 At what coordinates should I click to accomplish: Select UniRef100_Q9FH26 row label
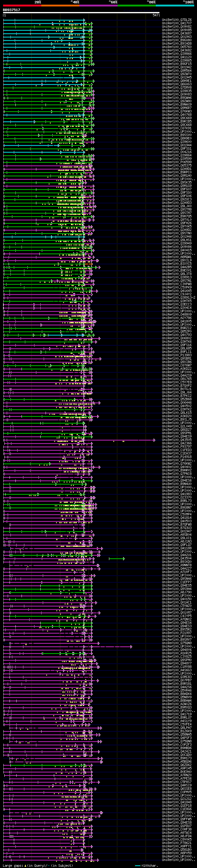[x=177, y=223]
